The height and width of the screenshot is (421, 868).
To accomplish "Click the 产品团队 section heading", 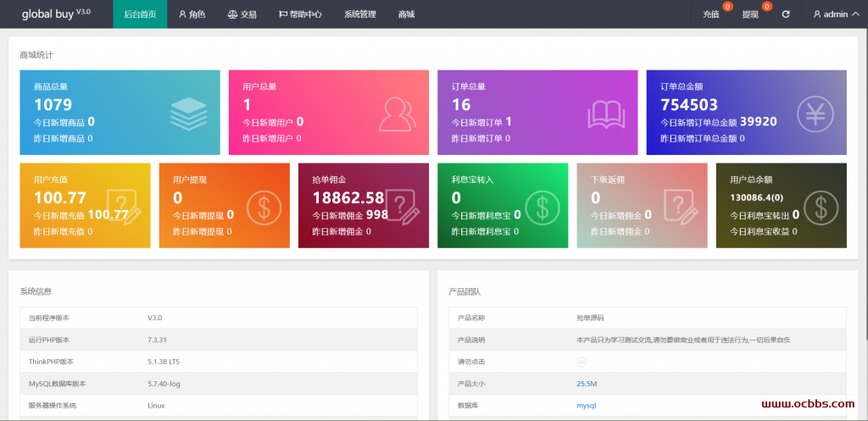I will [465, 291].
